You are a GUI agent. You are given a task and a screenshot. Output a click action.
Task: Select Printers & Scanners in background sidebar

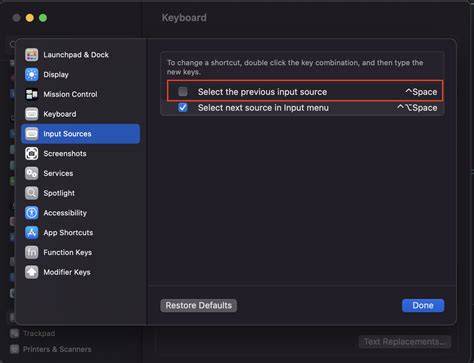(57, 349)
